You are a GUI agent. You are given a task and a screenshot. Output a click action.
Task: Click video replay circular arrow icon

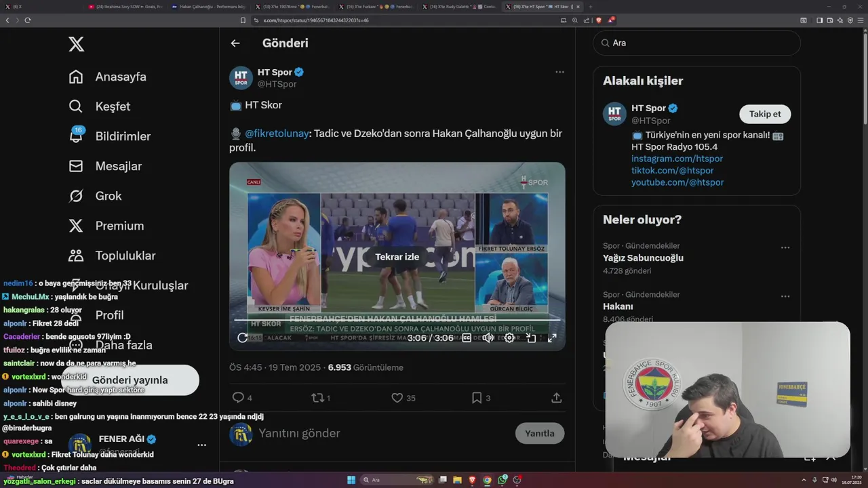pos(243,338)
